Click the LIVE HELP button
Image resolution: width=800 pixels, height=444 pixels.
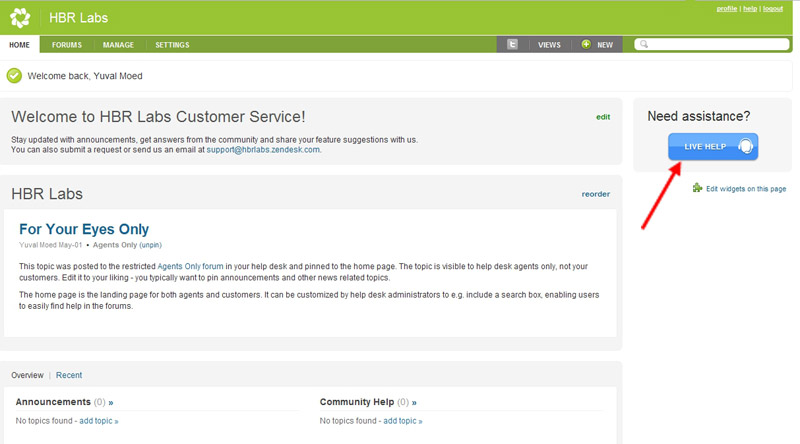click(713, 146)
